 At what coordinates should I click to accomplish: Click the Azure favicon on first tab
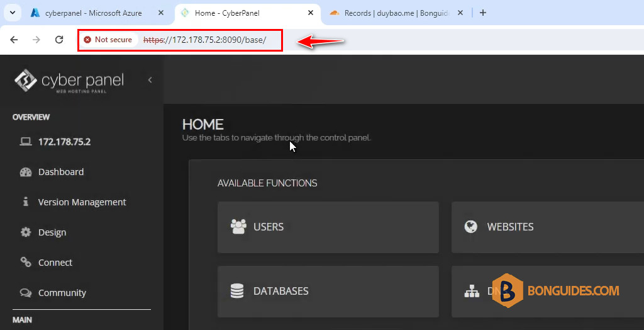point(35,13)
